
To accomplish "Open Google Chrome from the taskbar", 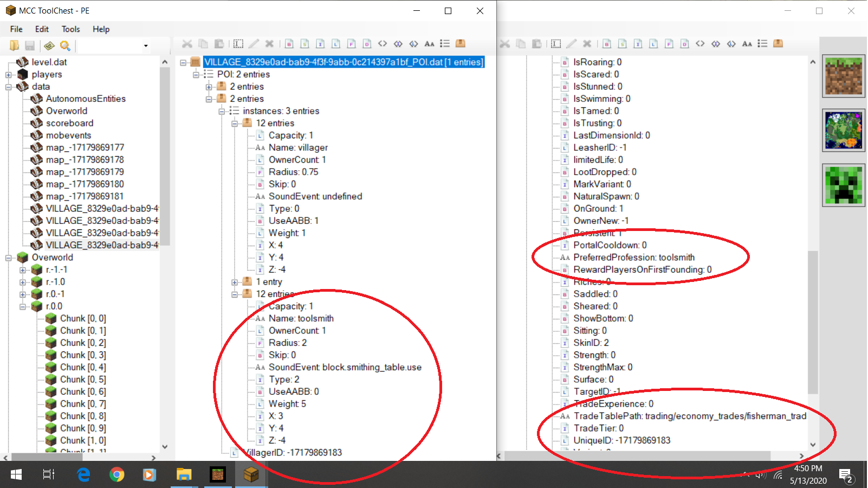I will click(116, 475).
